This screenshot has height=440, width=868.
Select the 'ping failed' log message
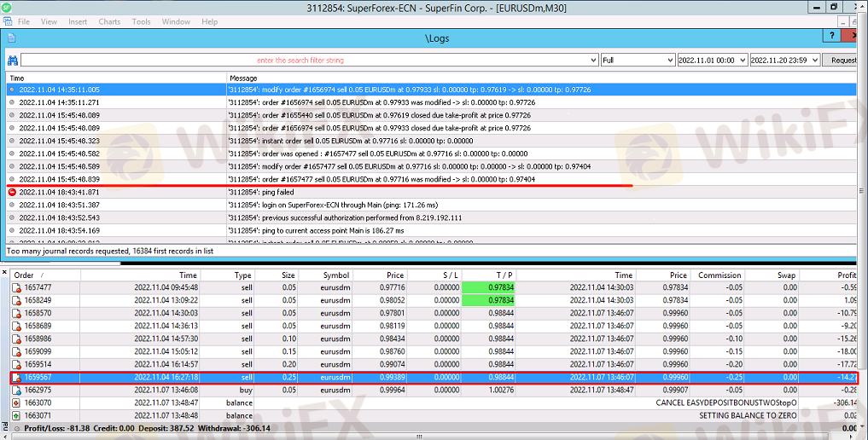260,192
